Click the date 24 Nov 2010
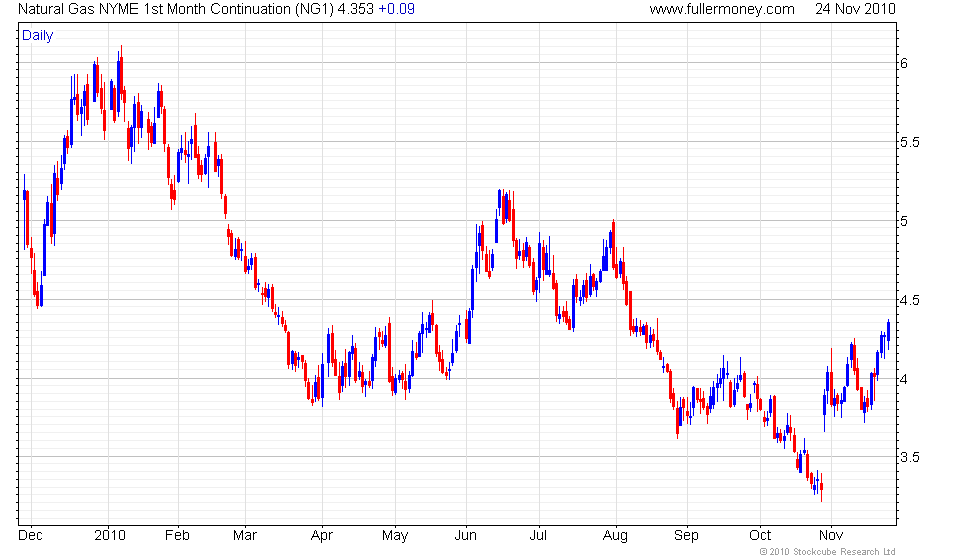980x560 pixels. coord(855,9)
